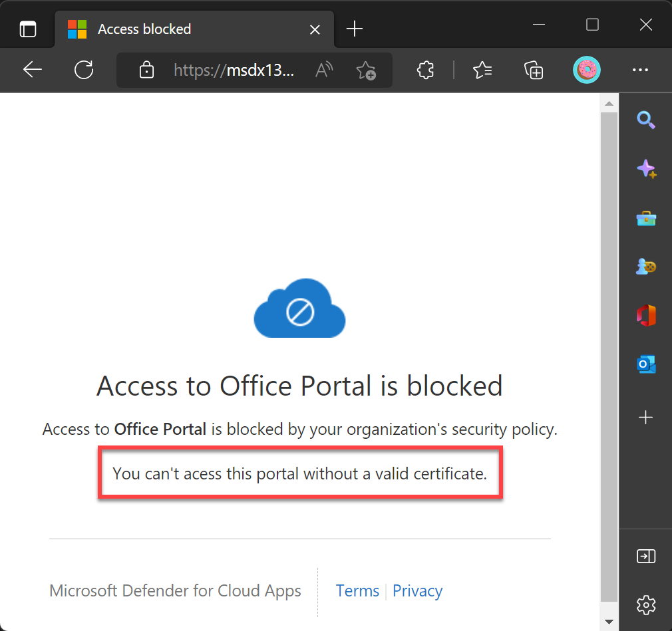Click the bold 'Office Portal' text

pyautogui.click(x=160, y=430)
